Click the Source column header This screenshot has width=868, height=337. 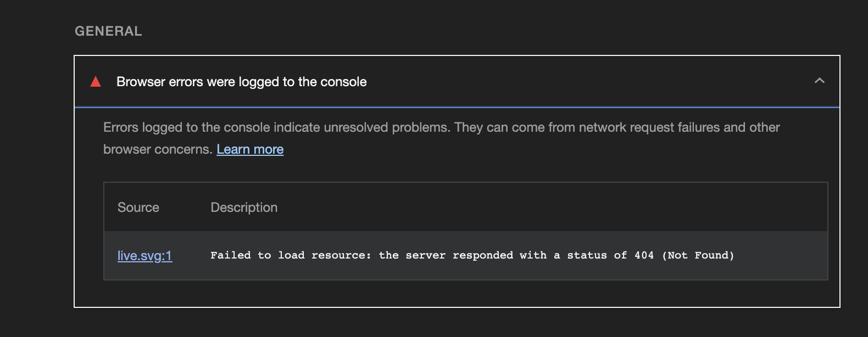point(138,207)
